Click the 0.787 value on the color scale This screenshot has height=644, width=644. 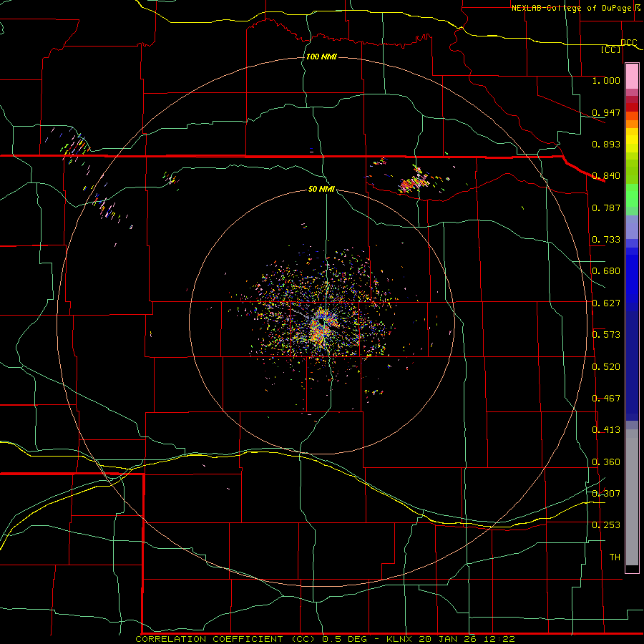(606, 208)
